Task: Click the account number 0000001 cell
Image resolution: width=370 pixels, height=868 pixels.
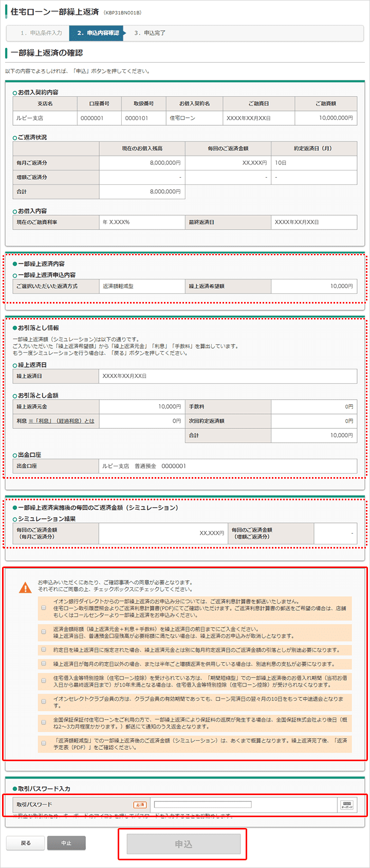Action: pyautogui.click(x=99, y=118)
